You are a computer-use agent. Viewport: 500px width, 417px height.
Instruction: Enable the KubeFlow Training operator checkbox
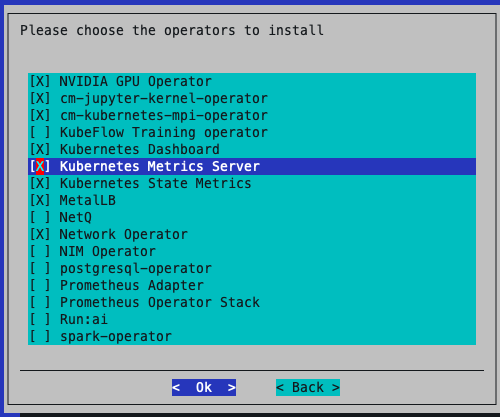pyautogui.click(x=40, y=132)
